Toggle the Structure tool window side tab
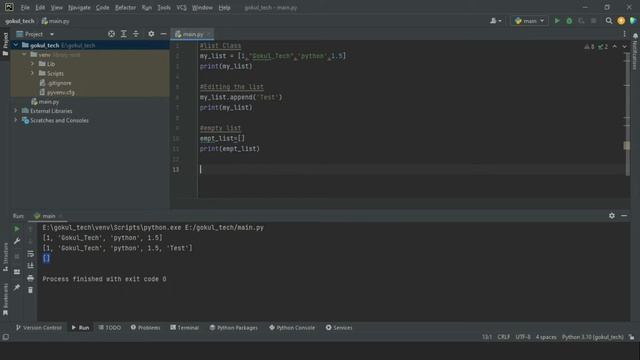640x360 pixels. pos(5,256)
